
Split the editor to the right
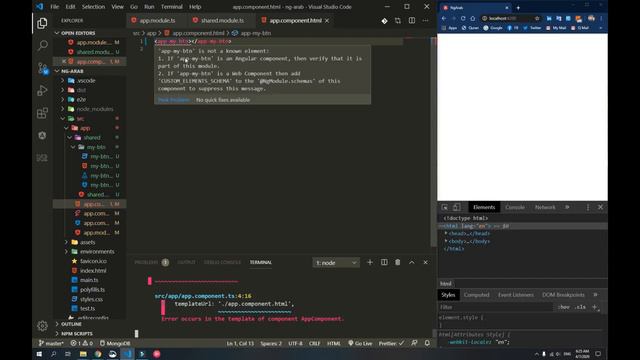tap(412, 20)
